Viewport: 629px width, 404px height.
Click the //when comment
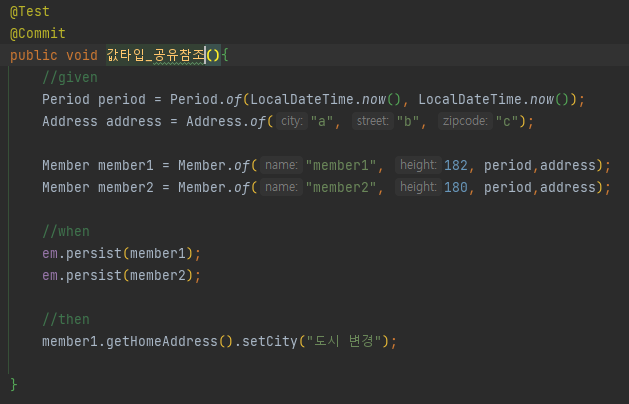[66, 231]
